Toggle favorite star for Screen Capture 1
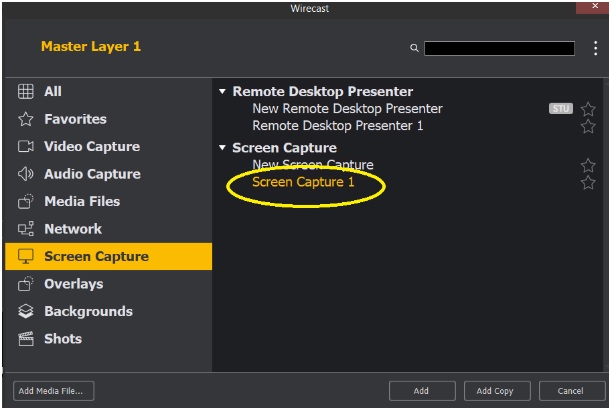 pyautogui.click(x=588, y=183)
